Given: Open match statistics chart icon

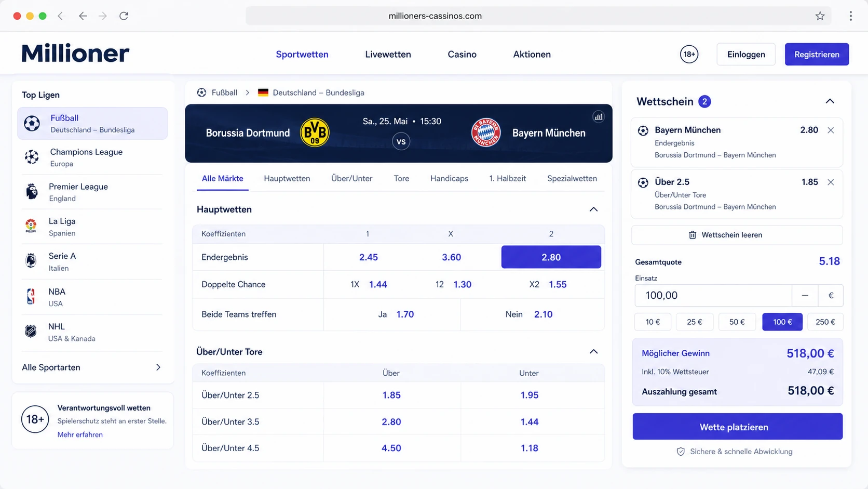Looking at the screenshot, I should click(599, 117).
